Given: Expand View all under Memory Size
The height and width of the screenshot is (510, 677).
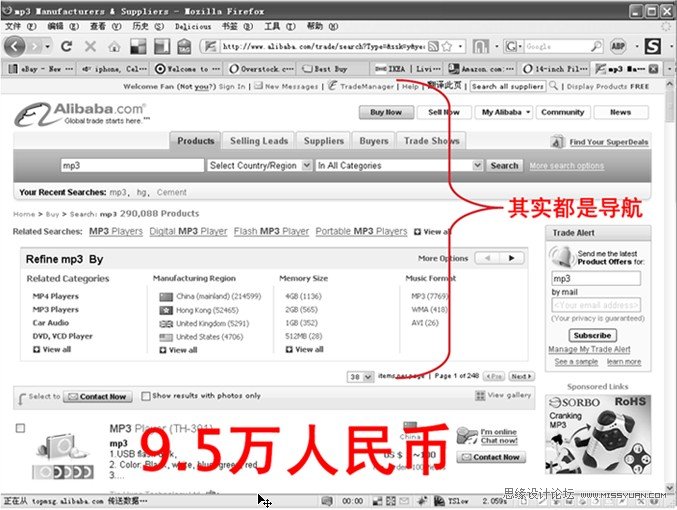Looking at the screenshot, I should point(304,349).
